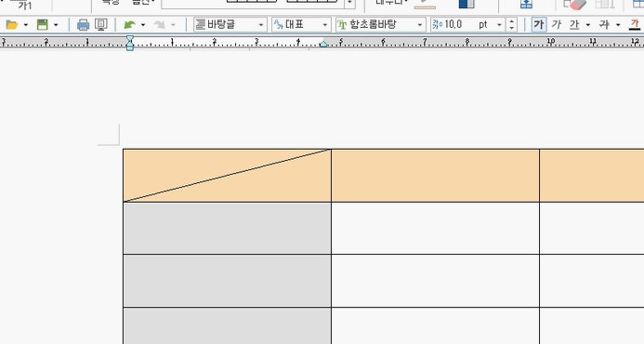Click the 가1 style label in ribbon
644x344 pixels.
coord(25,6)
